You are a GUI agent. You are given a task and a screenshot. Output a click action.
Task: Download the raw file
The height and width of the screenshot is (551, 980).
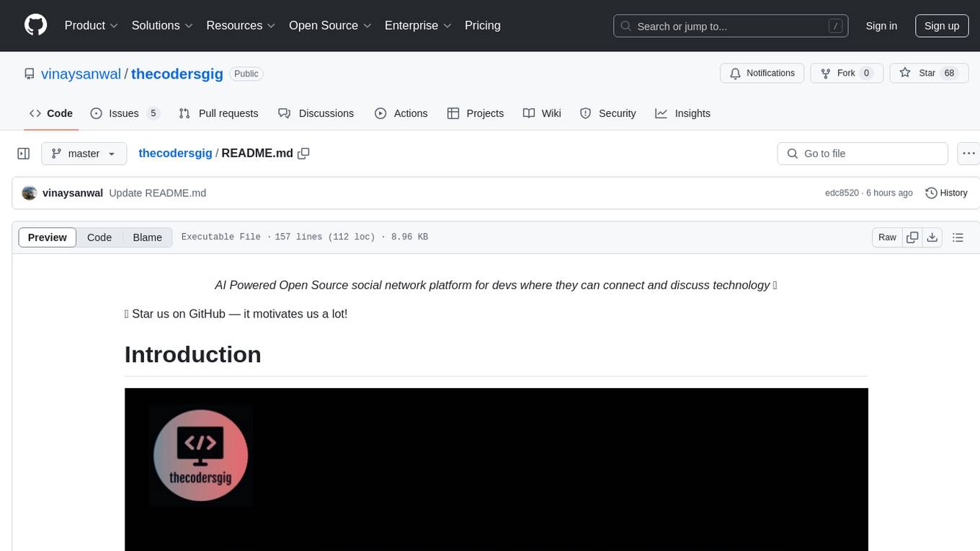[932, 237]
